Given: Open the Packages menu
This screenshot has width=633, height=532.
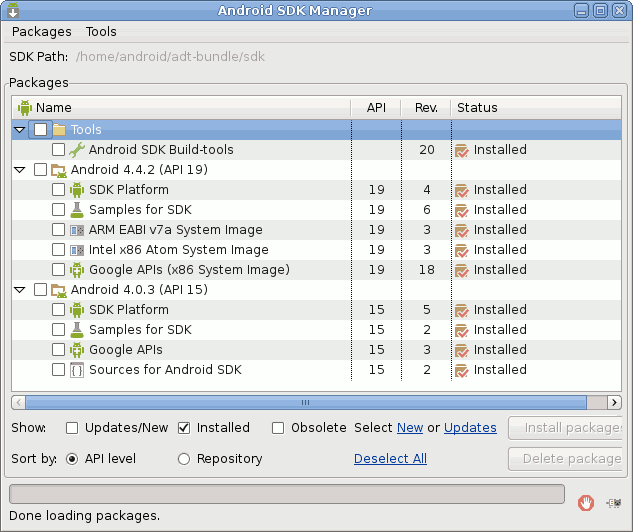Looking at the screenshot, I should pyautogui.click(x=42, y=31).
